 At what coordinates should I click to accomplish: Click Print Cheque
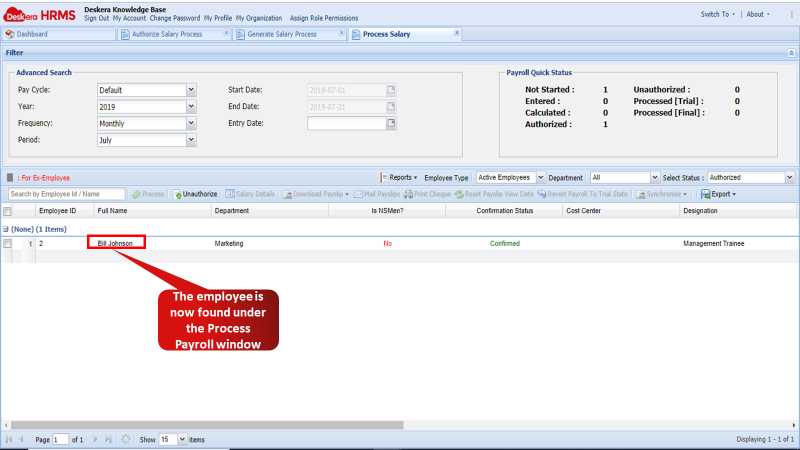(x=428, y=194)
